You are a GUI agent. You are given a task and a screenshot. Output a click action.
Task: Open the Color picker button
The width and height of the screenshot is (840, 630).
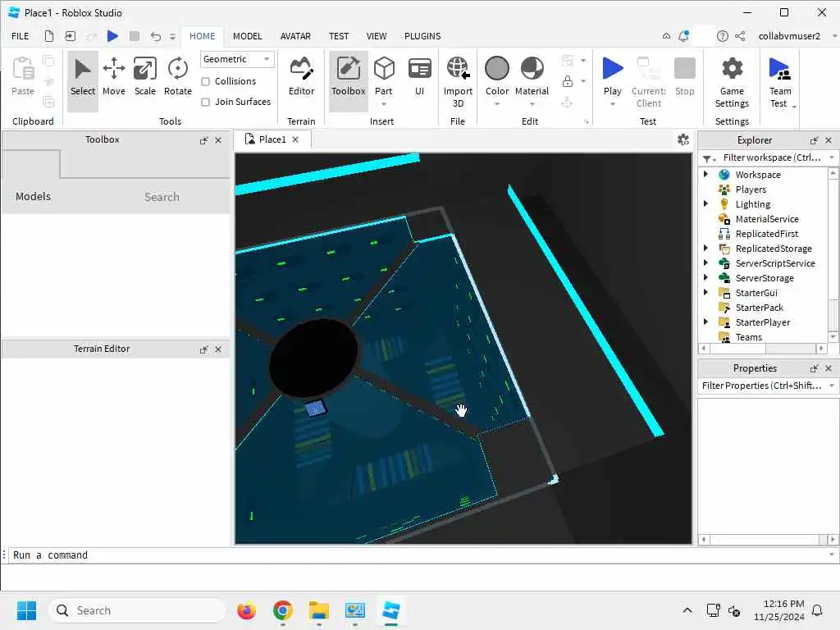(496, 76)
